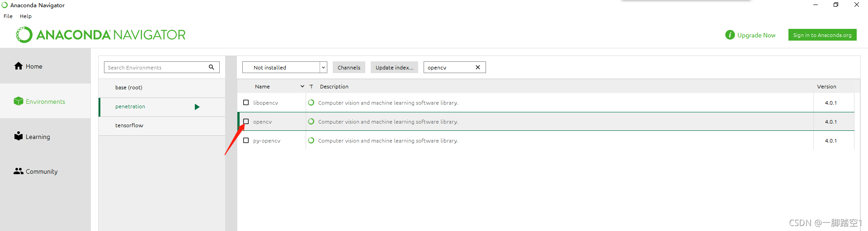Image resolution: width=868 pixels, height=231 pixels.
Task: Click the Version column header
Action: point(826,86)
